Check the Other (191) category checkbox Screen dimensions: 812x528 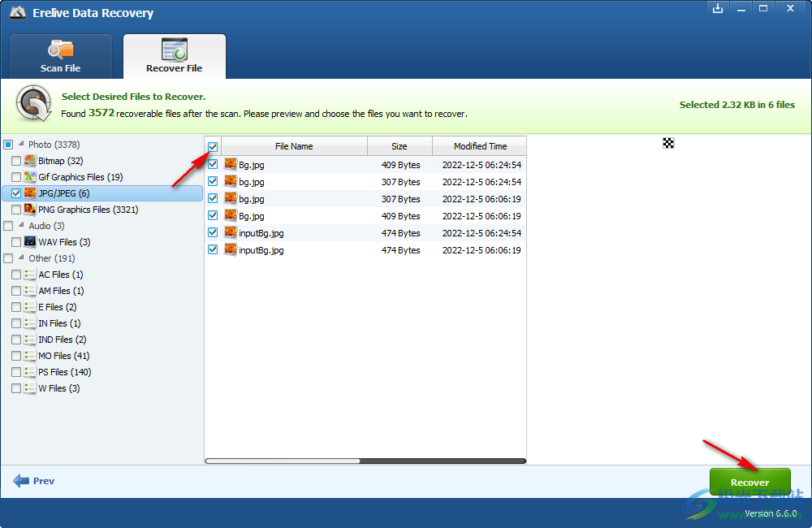pos(8,258)
